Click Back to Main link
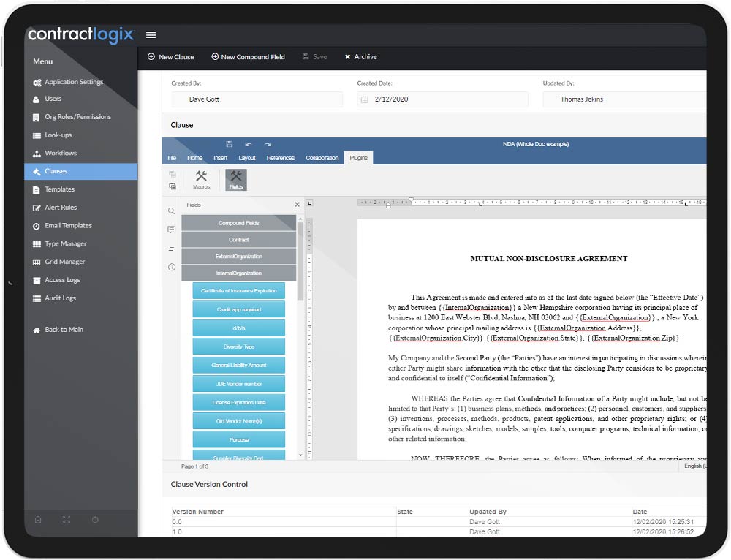This screenshot has height=560, width=731. [x=58, y=330]
